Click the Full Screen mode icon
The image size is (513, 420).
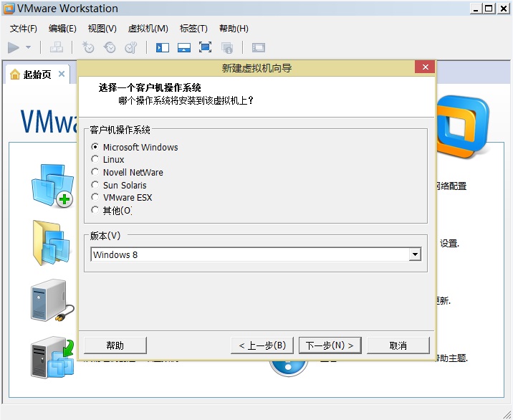pyautogui.click(x=205, y=47)
